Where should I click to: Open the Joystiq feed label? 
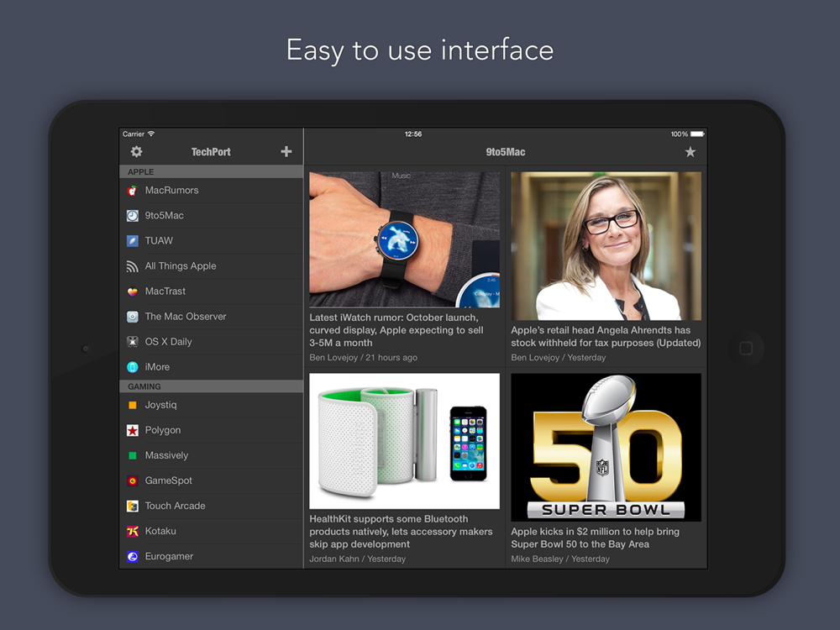pos(160,405)
